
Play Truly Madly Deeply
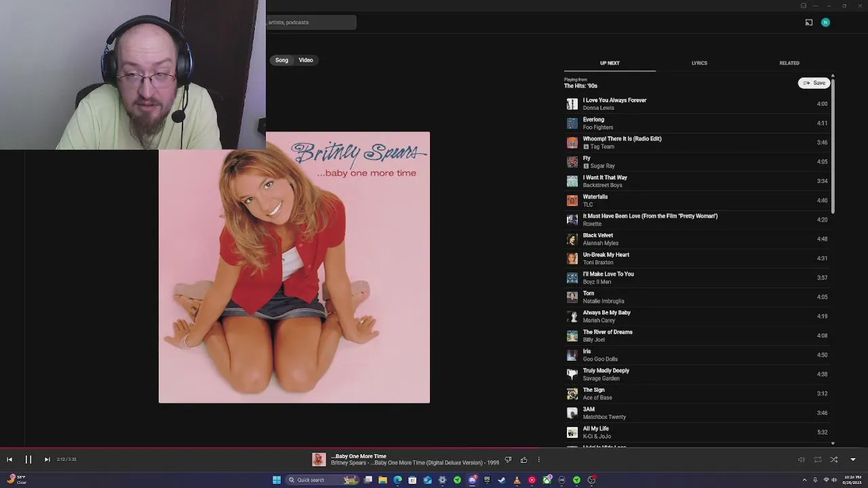click(x=697, y=374)
